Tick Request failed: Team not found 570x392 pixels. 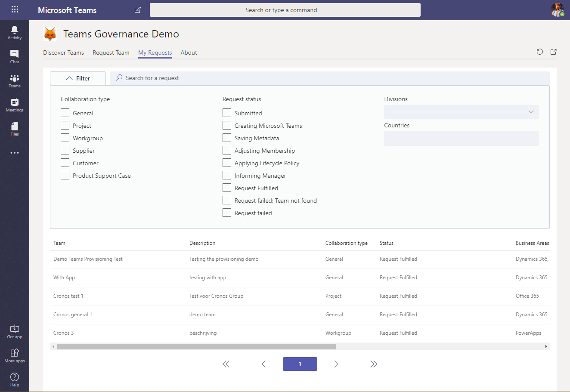[x=227, y=200]
